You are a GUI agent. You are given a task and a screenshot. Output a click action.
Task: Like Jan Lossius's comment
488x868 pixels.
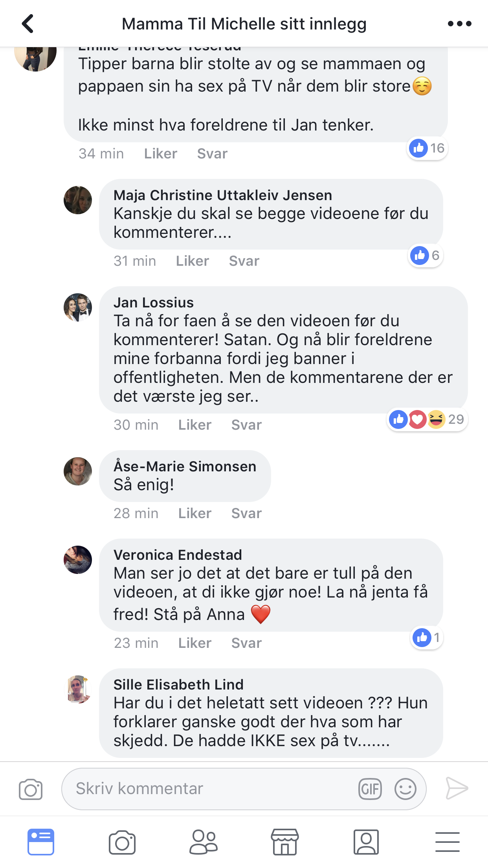coord(194,425)
